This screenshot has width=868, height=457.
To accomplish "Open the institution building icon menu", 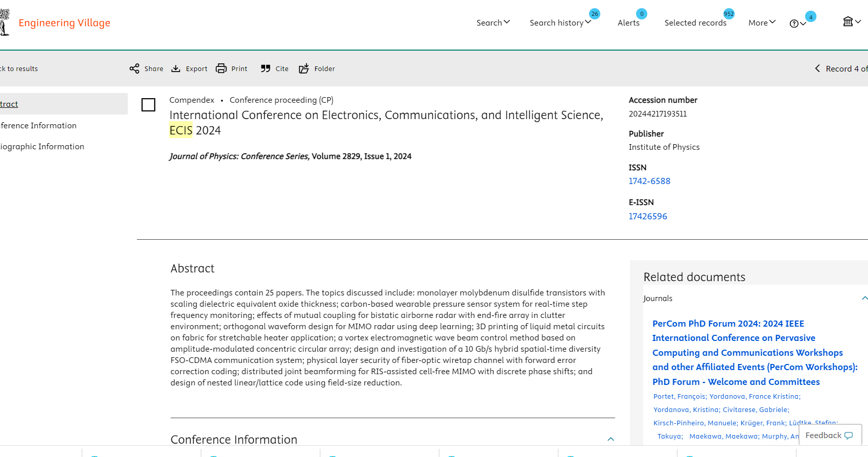I will 848,21.
